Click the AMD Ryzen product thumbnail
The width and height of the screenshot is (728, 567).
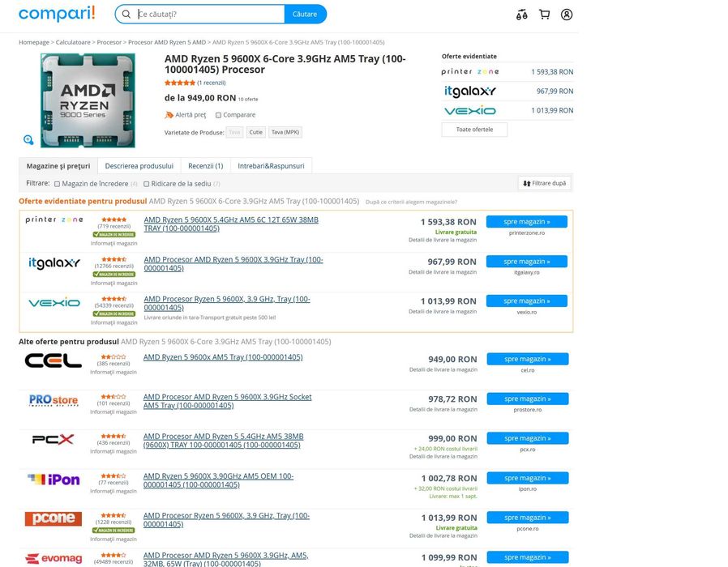(88, 100)
